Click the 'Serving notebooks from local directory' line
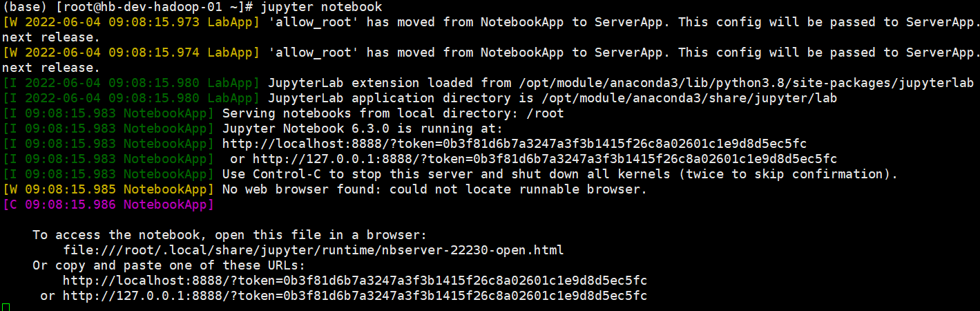The width and height of the screenshot is (980, 311). pos(393,113)
